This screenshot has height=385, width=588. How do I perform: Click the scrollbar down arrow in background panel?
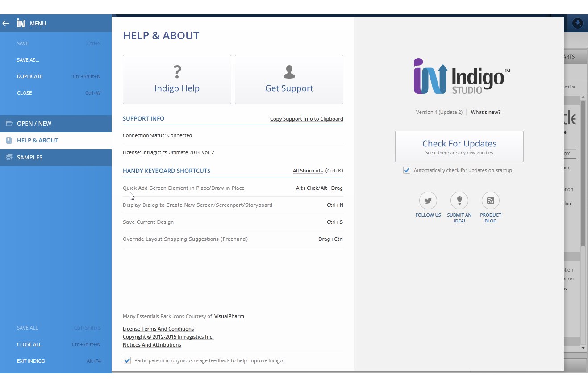coord(583,348)
